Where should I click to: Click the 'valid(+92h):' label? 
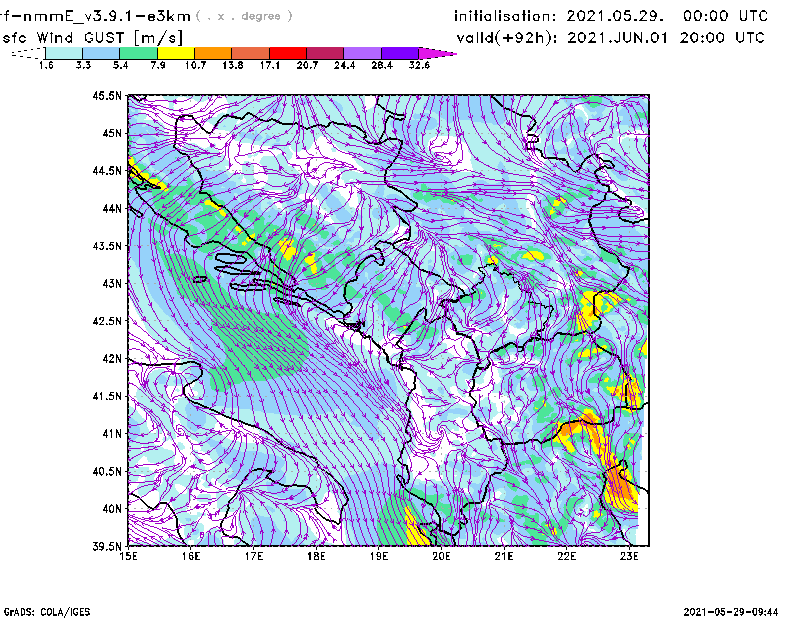(x=507, y=38)
